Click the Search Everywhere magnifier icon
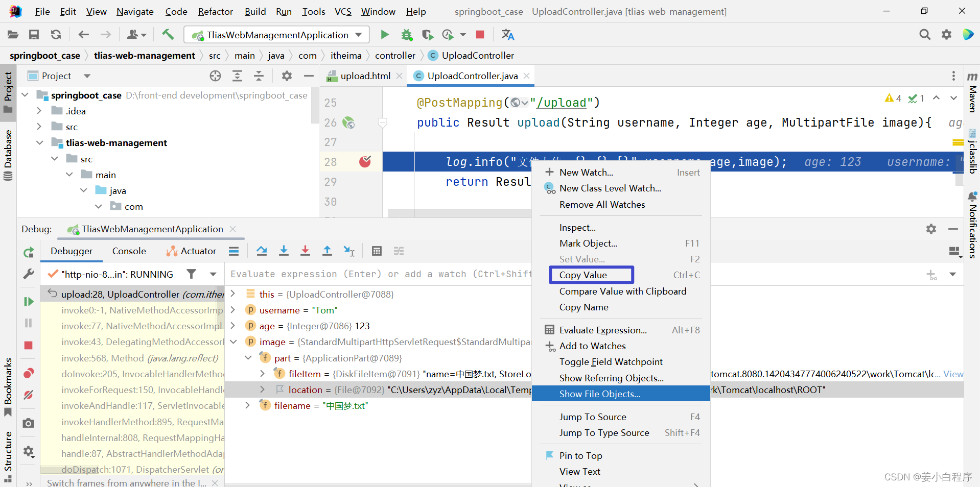The height and width of the screenshot is (487, 980). tap(925, 34)
